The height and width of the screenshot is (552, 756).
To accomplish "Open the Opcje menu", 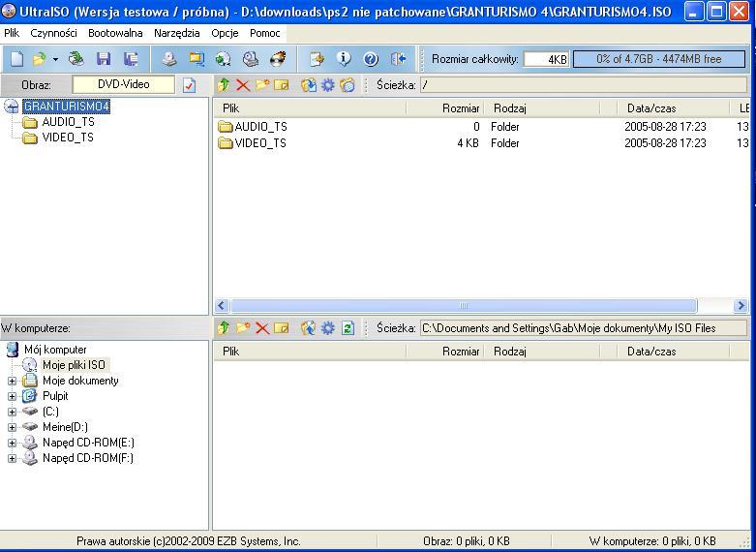I will 225,33.
